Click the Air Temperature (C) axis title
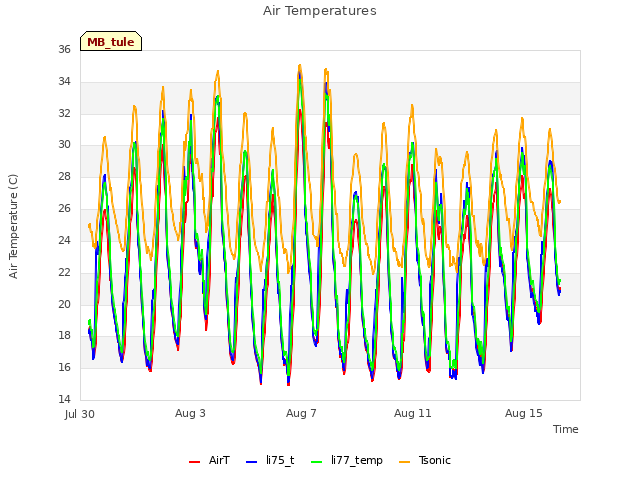This screenshot has height=480, width=640. (13, 226)
